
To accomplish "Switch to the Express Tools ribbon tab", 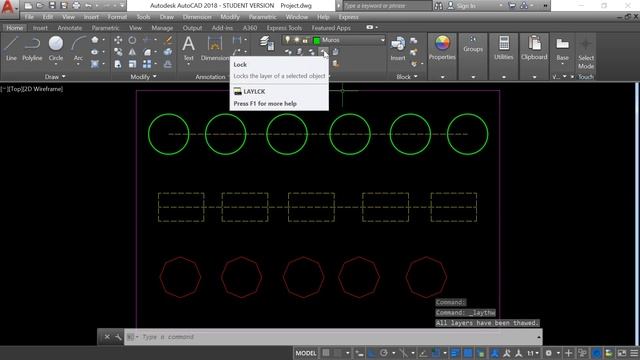I will 284,28.
